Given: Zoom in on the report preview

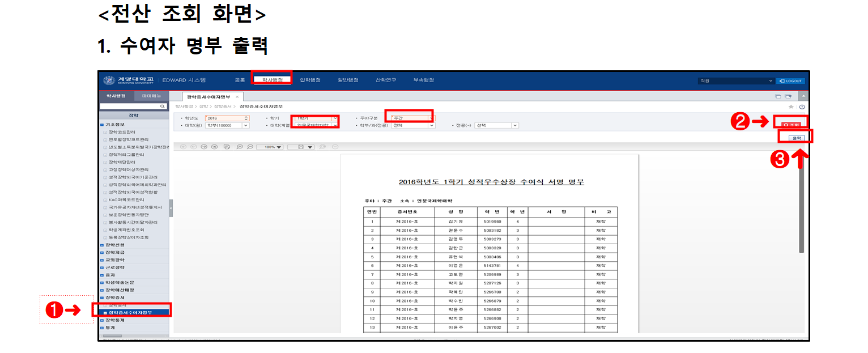Looking at the screenshot, I should tap(240, 147).
